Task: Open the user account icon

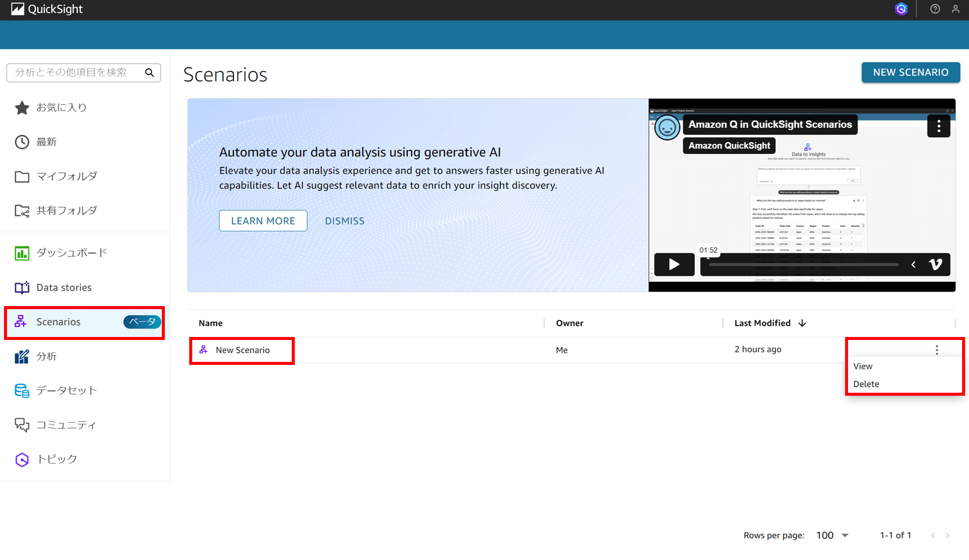Action: [x=956, y=9]
